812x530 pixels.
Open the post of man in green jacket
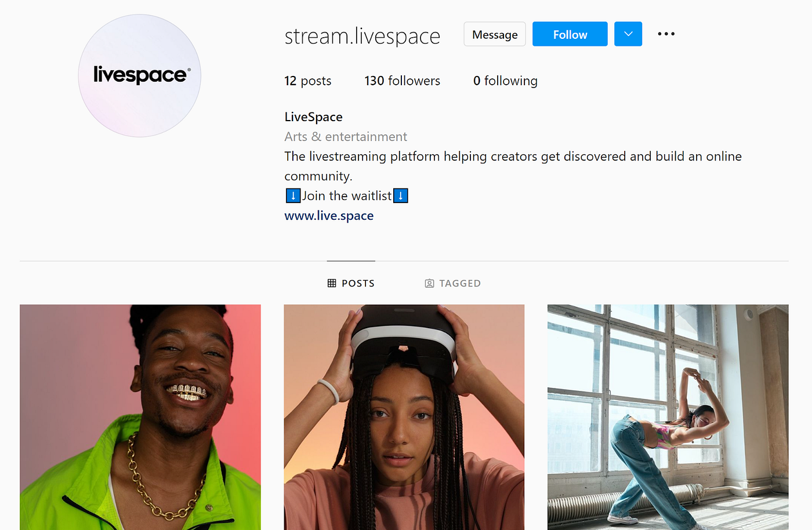140,417
